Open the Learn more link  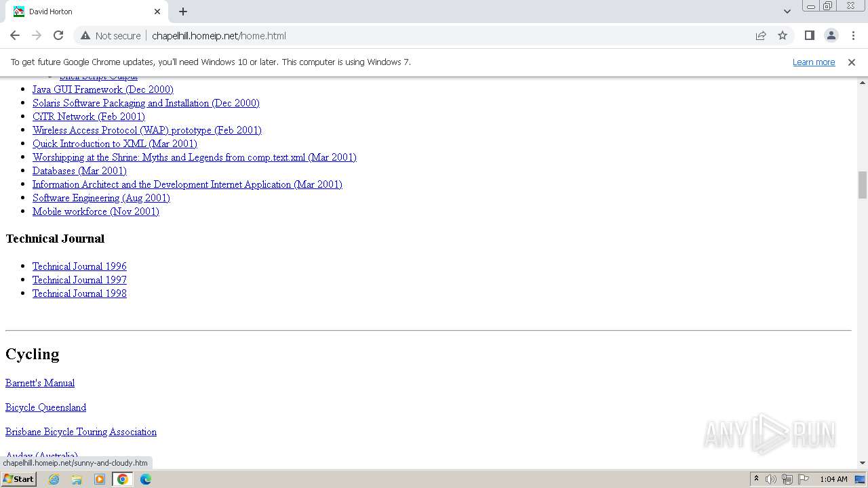814,62
